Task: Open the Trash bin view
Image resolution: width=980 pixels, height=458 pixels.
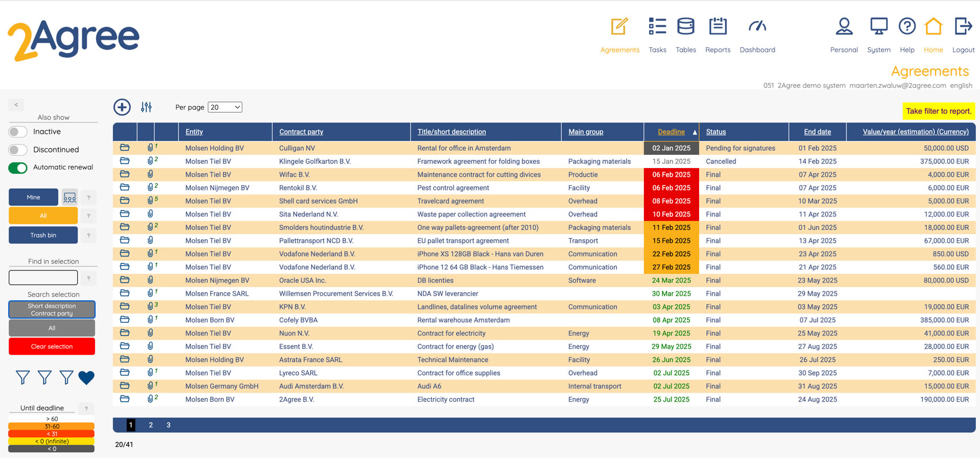Action: (x=43, y=235)
